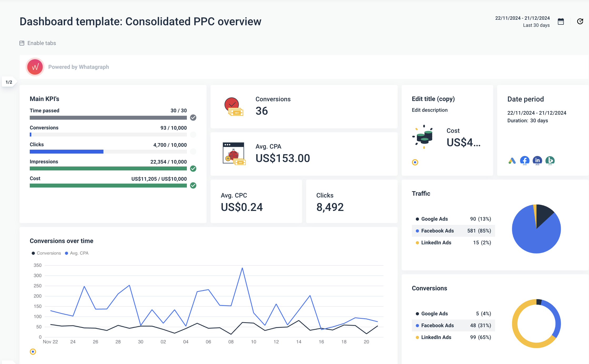Click source indicator below Conversions over time chart
589x364 pixels.
pyautogui.click(x=33, y=352)
